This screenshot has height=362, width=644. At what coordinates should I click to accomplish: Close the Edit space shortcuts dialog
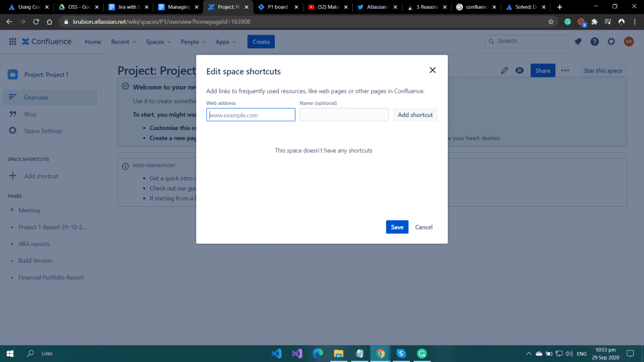[432, 70]
